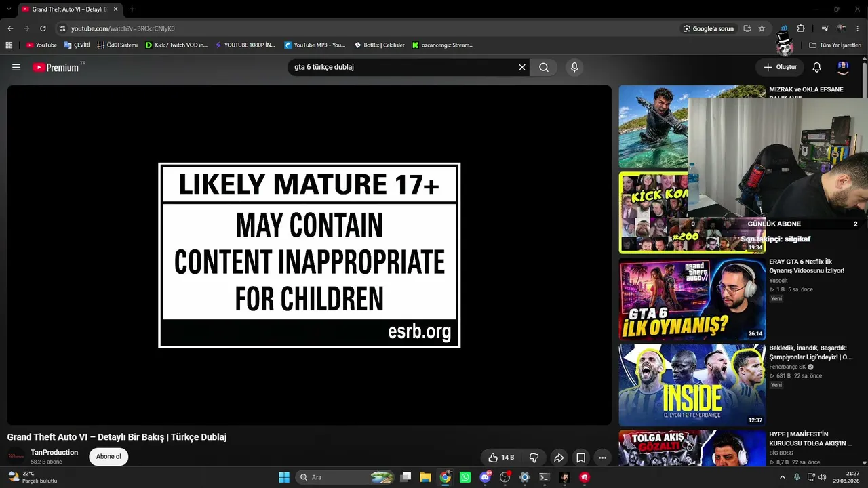Viewport: 868px width, 488px height.
Task: Run search with the magnifier button
Action: [x=544, y=68]
